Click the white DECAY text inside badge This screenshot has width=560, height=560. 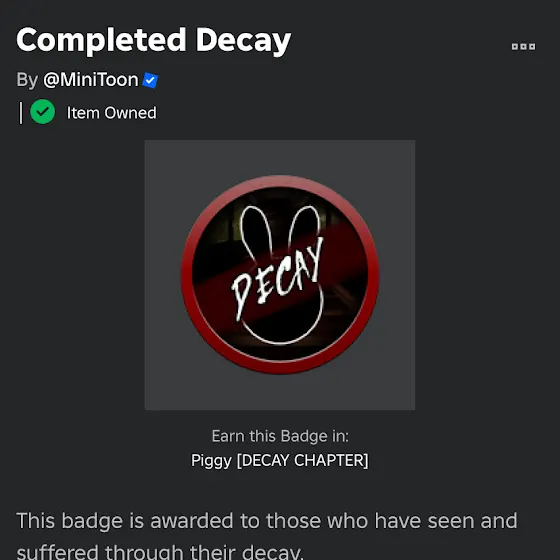tap(277, 279)
